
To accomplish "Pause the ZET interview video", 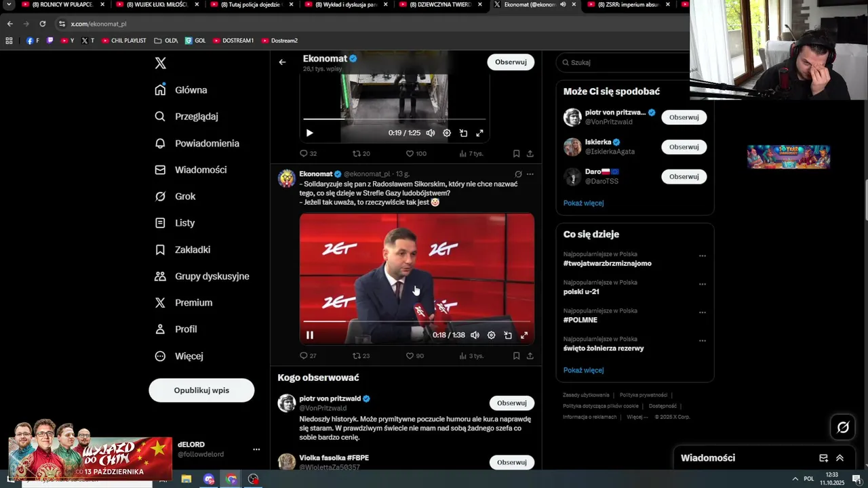I will coord(310,335).
